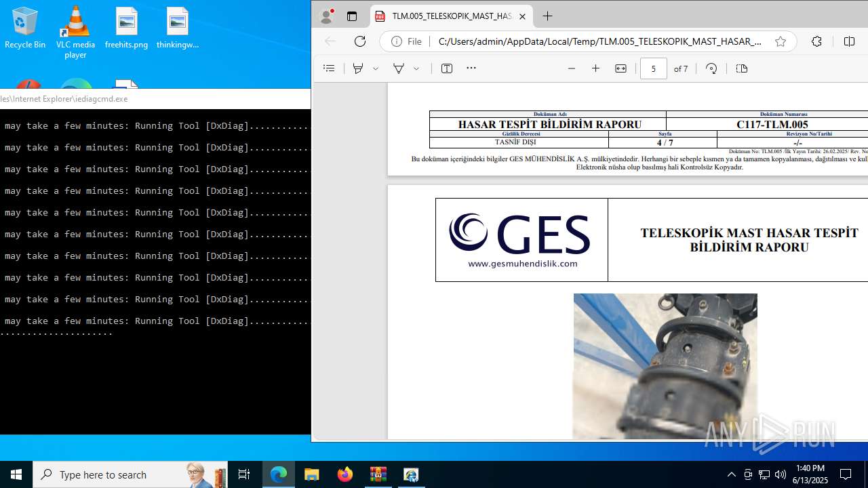Open File Explorer from the taskbar
The height and width of the screenshot is (488, 868).
point(312,474)
